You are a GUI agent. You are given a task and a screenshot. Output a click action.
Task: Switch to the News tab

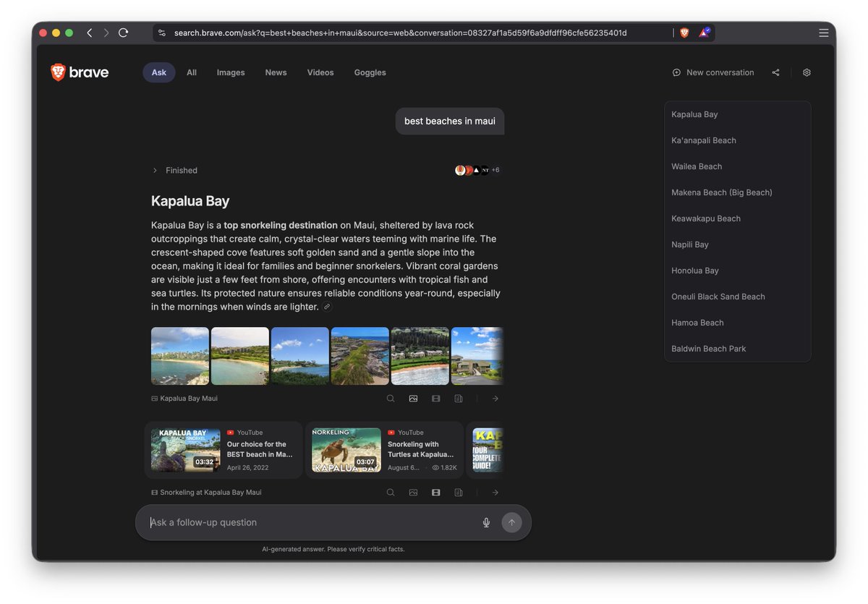[x=276, y=72]
